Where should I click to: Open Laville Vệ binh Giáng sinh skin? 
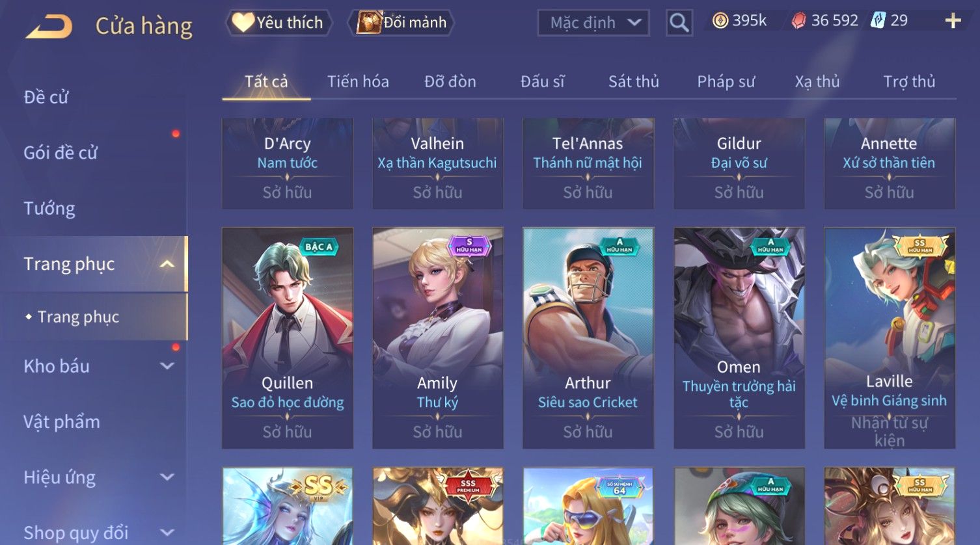click(889, 338)
